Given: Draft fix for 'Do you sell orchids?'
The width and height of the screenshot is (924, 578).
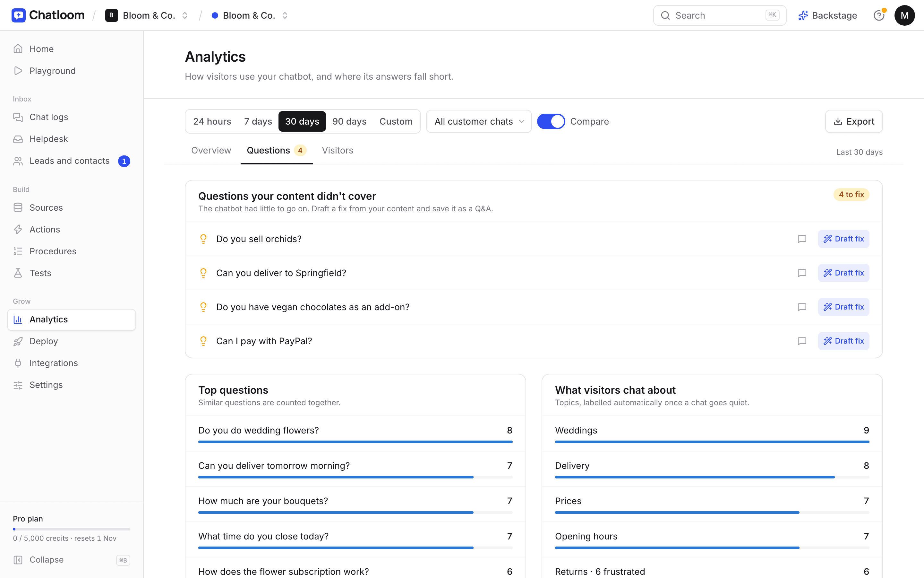Looking at the screenshot, I should point(843,239).
